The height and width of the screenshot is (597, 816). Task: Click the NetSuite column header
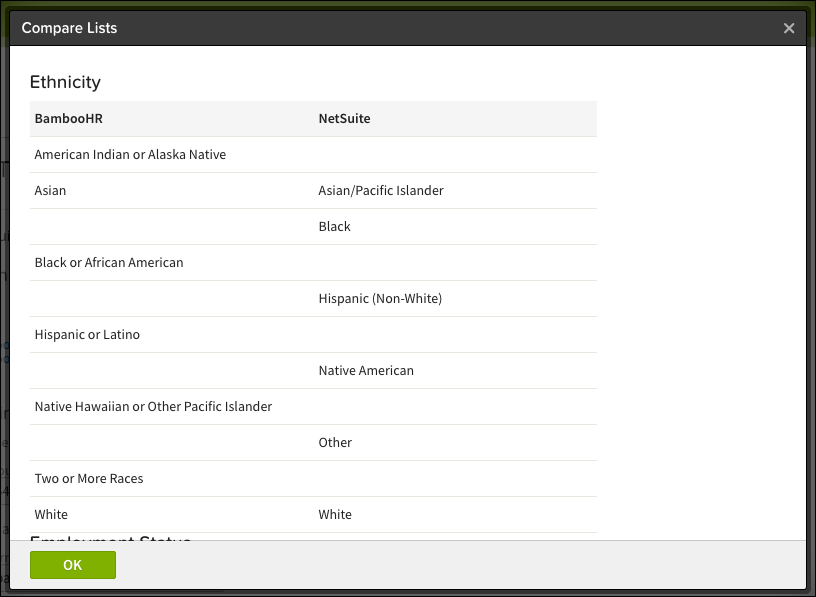coord(345,119)
